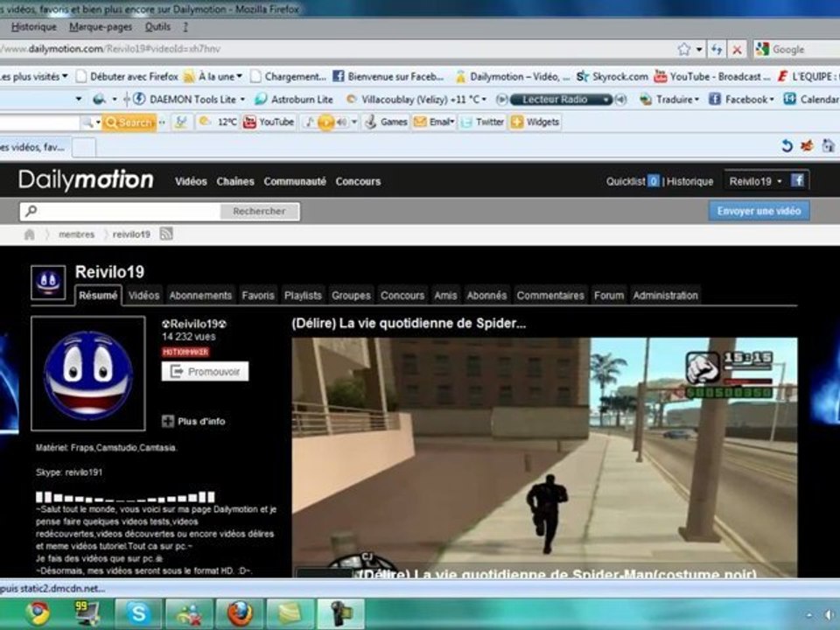Click the YouTube toolbar button
Screen dimensions: 840x630
point(269,122)
